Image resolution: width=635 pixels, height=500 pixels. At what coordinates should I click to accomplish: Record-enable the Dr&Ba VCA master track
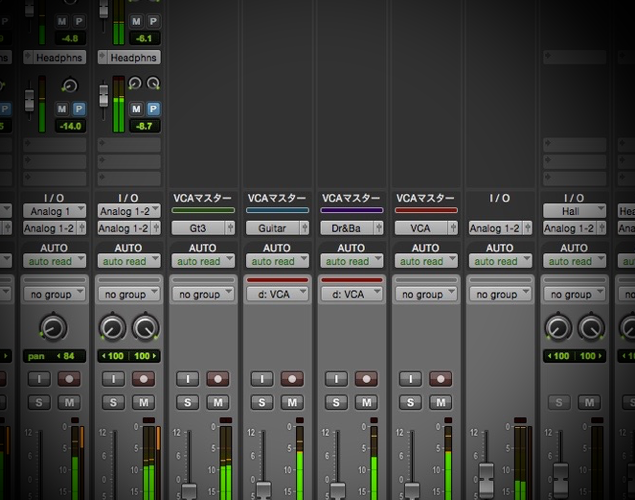(x=367, y=379)
